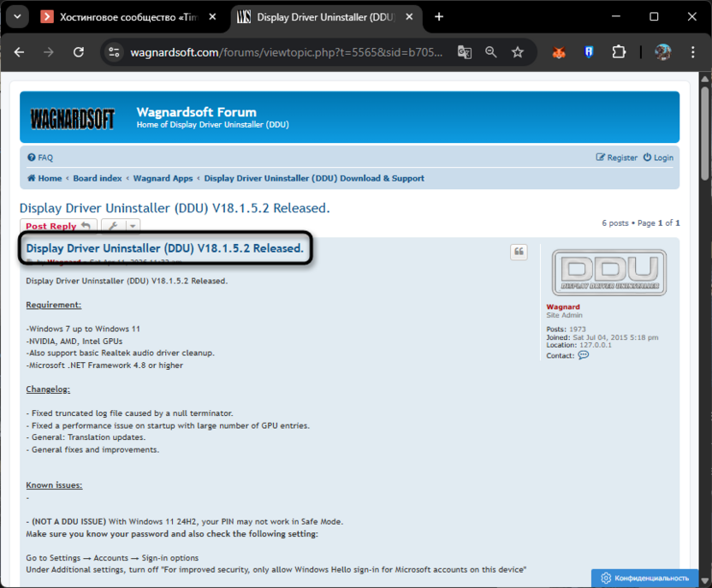The height and width of the screenshot is (588, 712).
Task: Go forward with the forward arrow
Action: click(49, 52)
